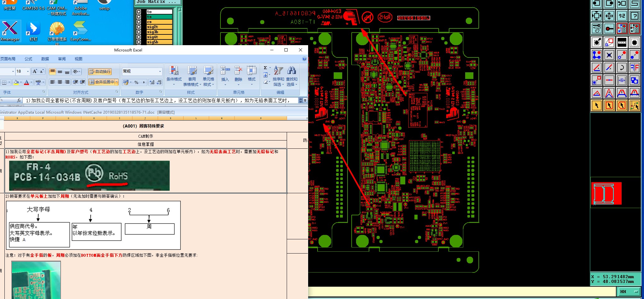
Task: Click the center-align text button in Excel
Action: click(x=60, y=82)
